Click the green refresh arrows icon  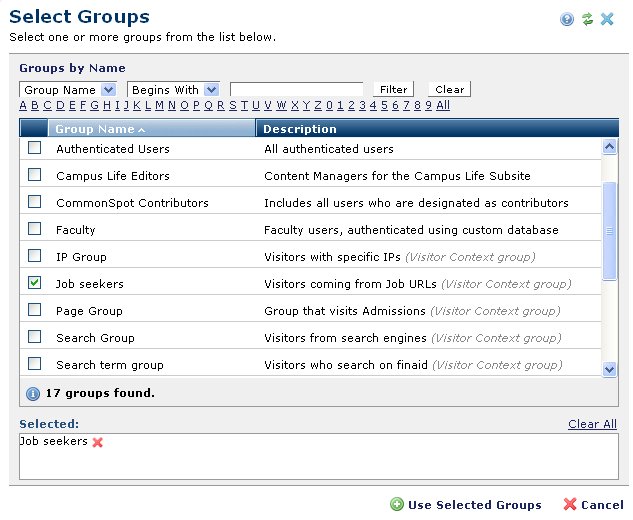click(x=587, y=19)
